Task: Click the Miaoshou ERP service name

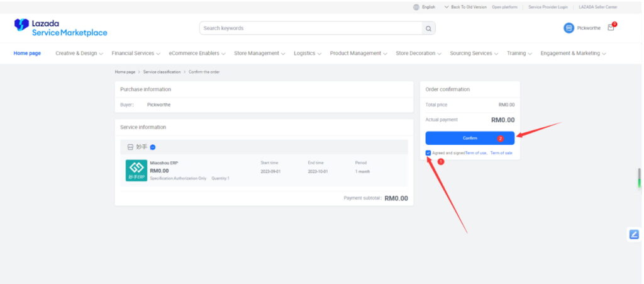Action: point(164,163)
